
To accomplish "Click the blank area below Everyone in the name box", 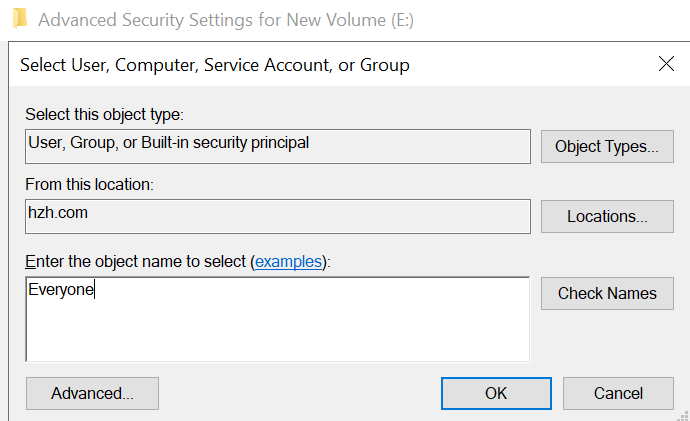I will pos(277,335).
